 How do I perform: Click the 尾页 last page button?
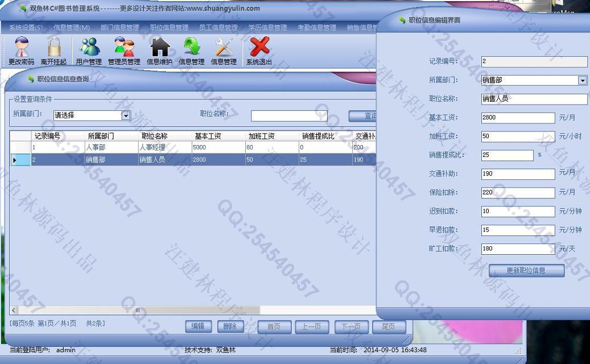(x=389, y=327)
